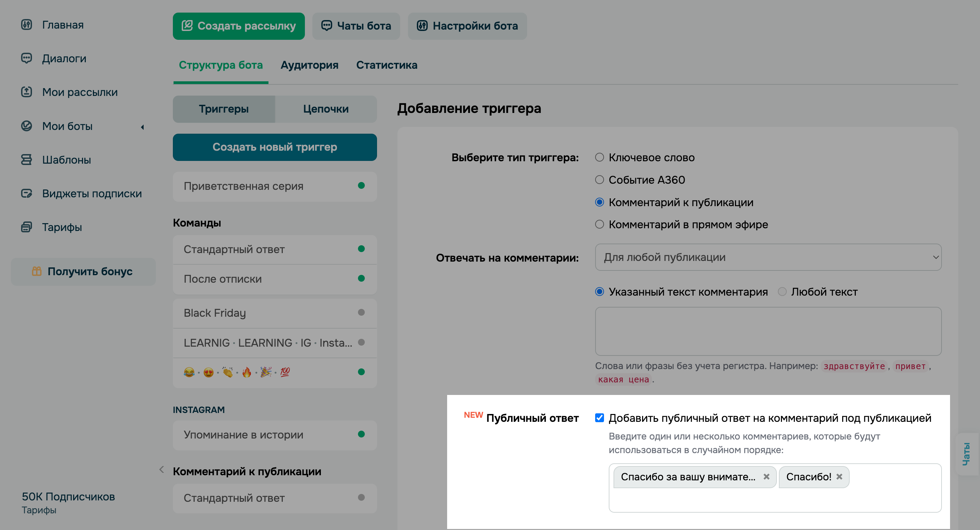This screenshot has height=530, width=980.
Task: Open the Диалоги icon in the sidebar
Action: pos(26,59)
